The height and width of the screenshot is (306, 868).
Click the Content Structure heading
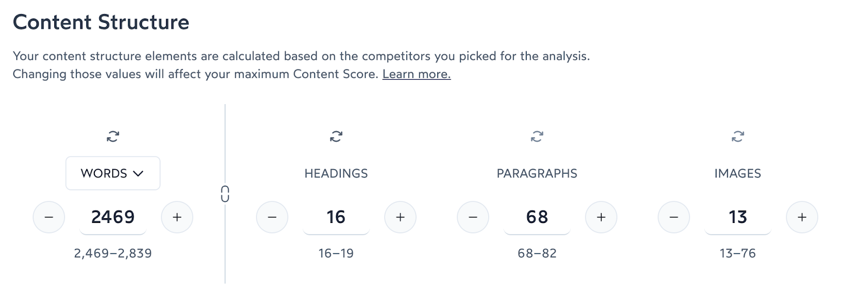pos(101,22)
